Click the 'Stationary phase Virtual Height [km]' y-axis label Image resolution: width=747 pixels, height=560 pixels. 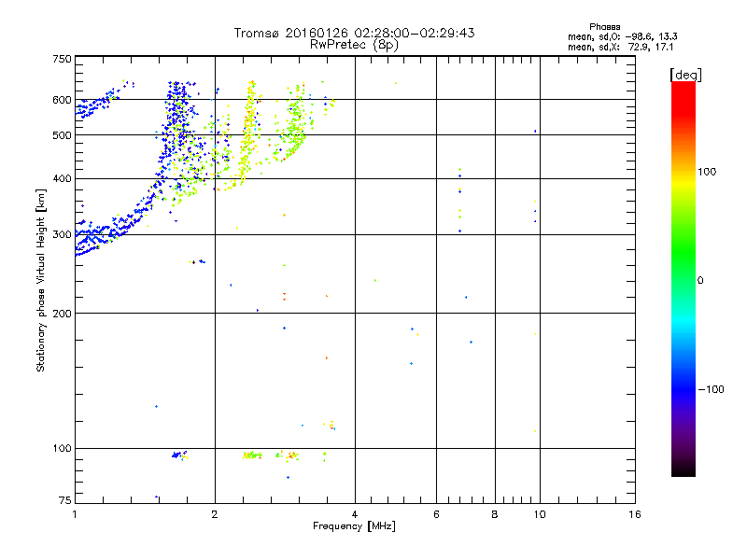[x=41, y=280]
